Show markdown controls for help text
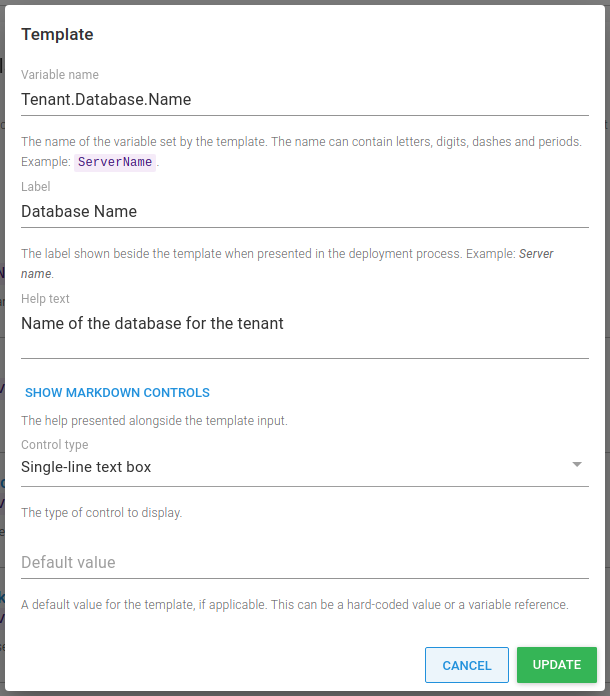 click(x=117, y=393)
